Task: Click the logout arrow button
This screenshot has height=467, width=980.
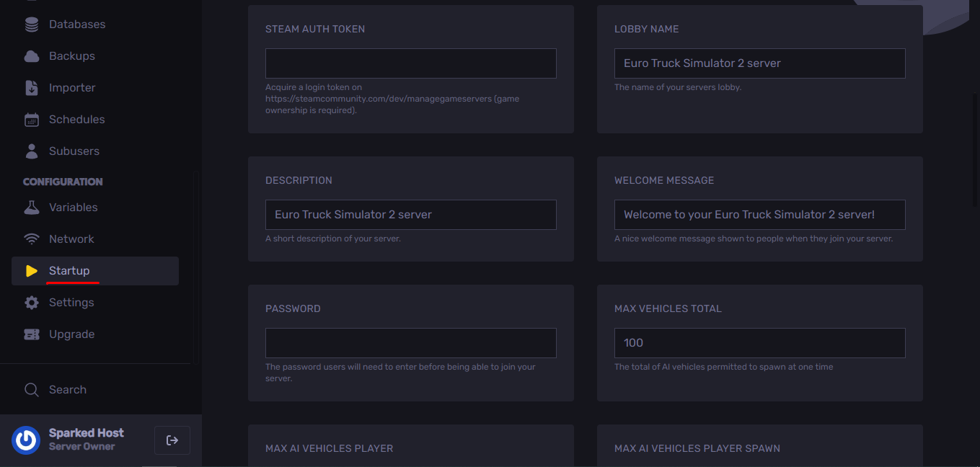Action: 172,440
